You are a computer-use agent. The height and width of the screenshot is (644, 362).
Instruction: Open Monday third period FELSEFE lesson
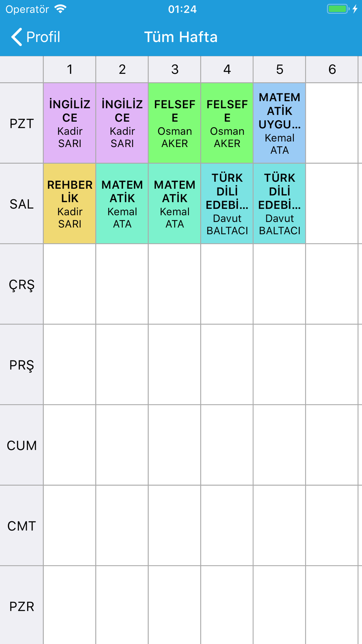click(x=174, y=123)
